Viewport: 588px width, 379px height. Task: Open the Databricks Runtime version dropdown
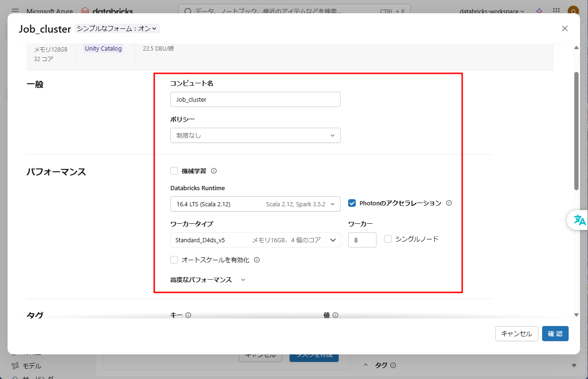pos(255,204)
